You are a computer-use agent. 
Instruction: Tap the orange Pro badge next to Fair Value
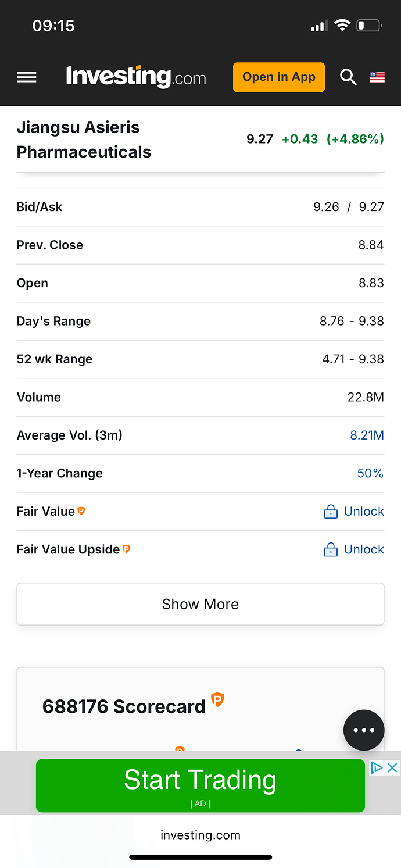[x=81, y=511]
